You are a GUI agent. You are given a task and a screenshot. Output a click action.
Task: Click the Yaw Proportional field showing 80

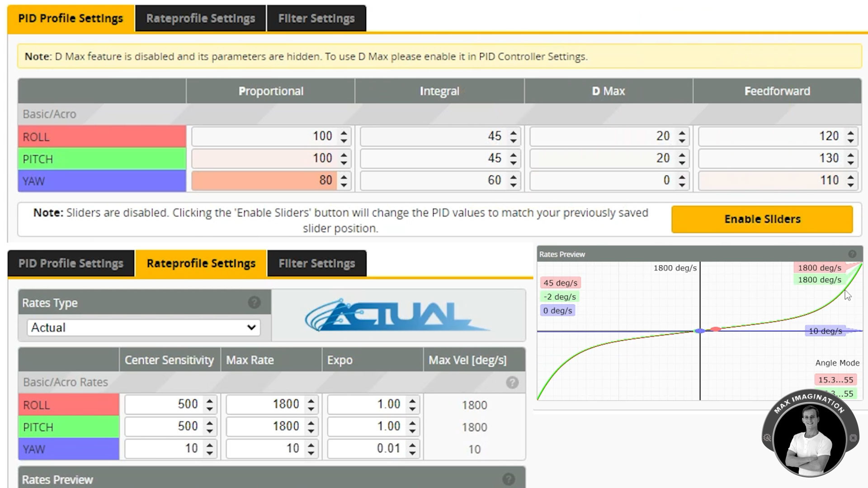[x=264, y=181]
